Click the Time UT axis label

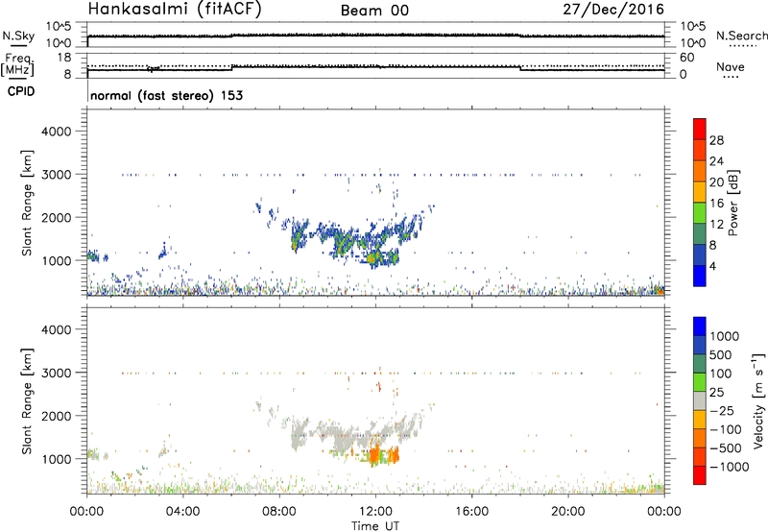tap(375, 525)
